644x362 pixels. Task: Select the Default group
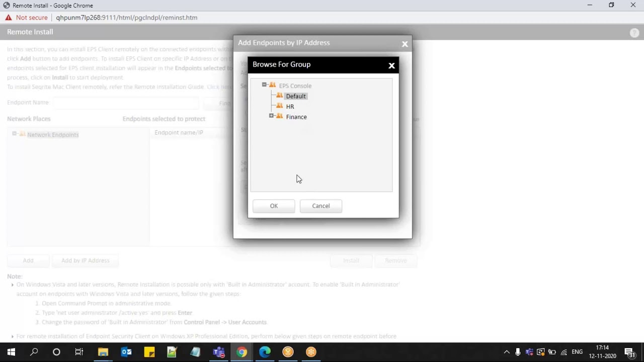pos(296,96)
